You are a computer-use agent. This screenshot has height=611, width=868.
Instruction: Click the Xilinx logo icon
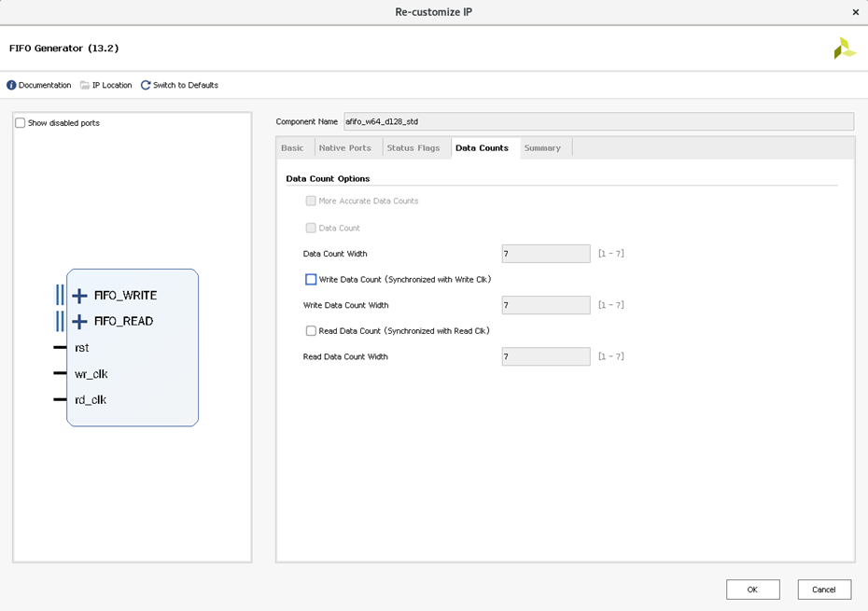[845, 49]
